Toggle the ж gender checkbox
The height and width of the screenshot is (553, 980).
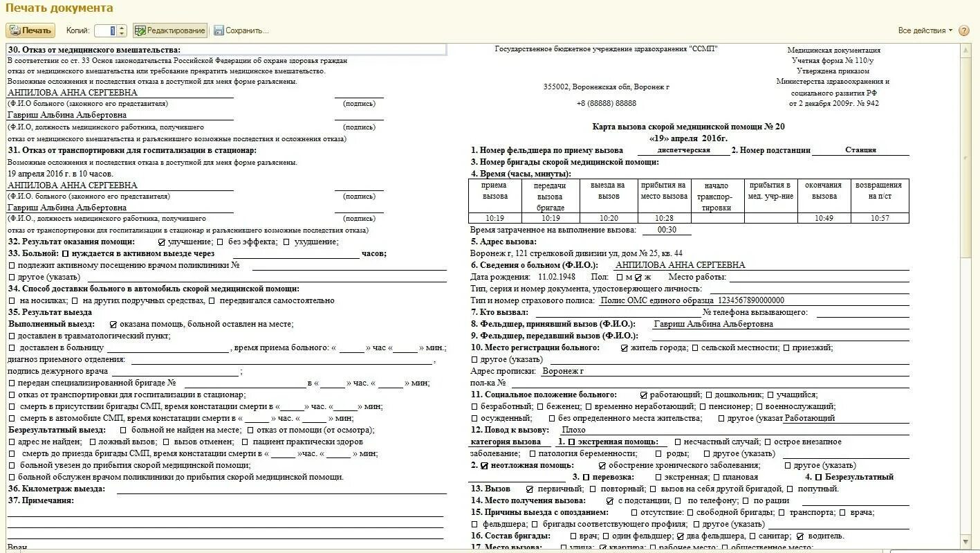(x=638, y=278)
